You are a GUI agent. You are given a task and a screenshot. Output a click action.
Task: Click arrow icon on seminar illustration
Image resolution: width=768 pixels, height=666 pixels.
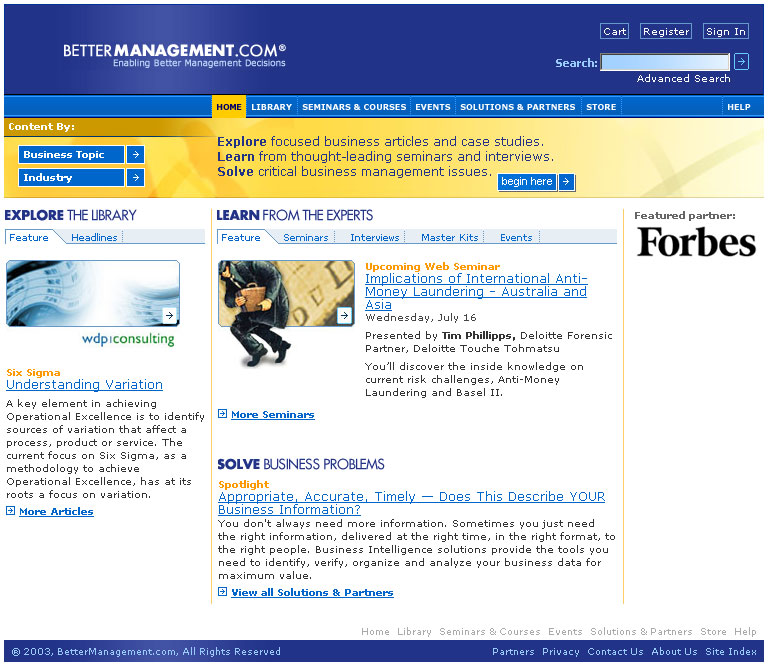344,315
